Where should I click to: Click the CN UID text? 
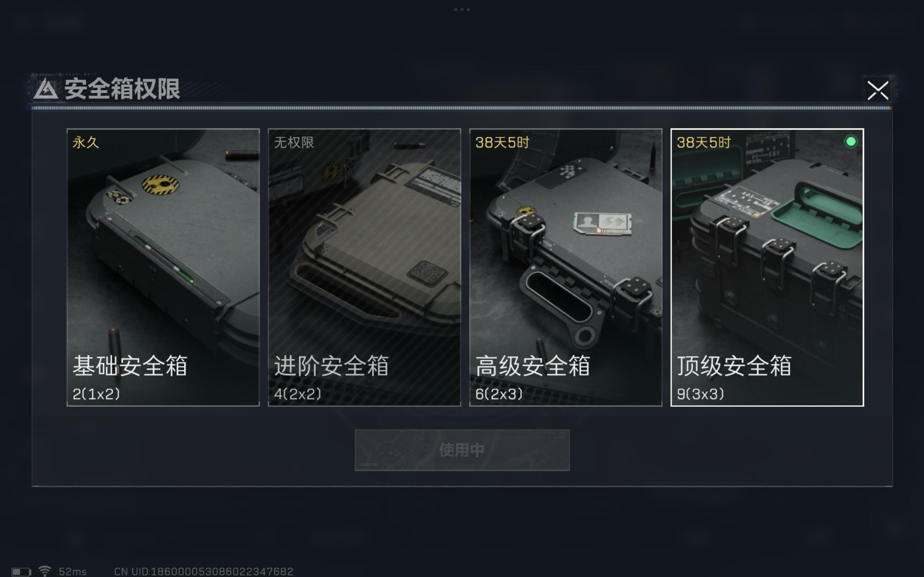203,571
